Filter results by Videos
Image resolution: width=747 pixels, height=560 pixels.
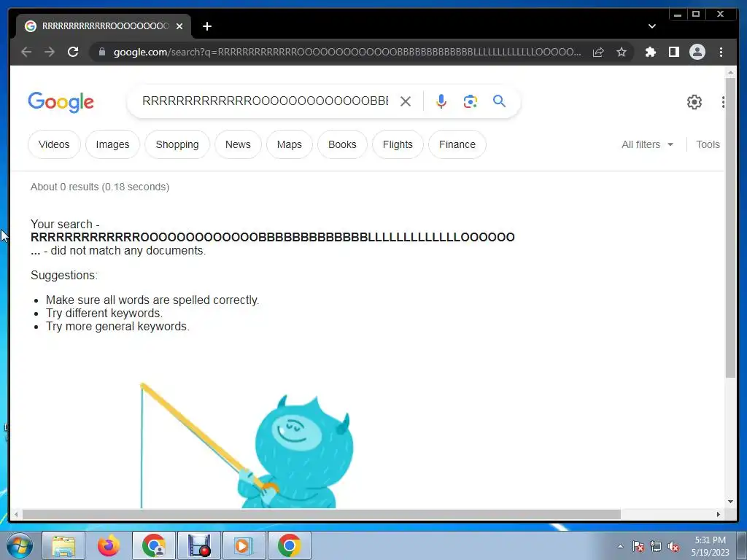54,144
